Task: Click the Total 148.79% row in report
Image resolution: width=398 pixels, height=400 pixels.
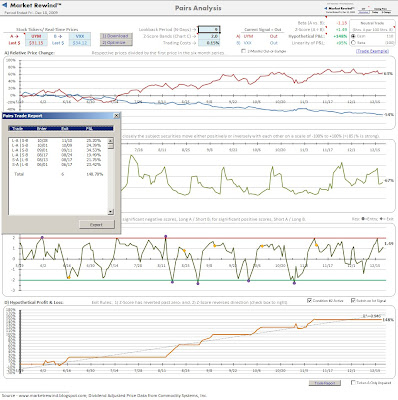Action: click(x=57, y=174)
